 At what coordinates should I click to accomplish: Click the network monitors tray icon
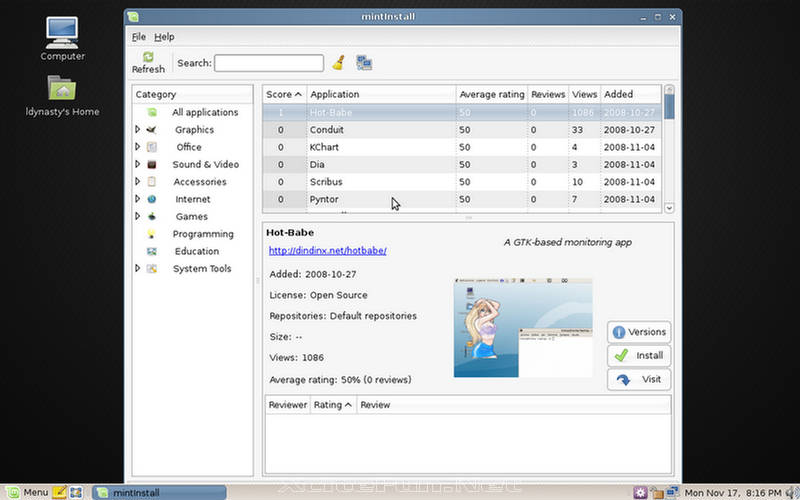(672, 492)
